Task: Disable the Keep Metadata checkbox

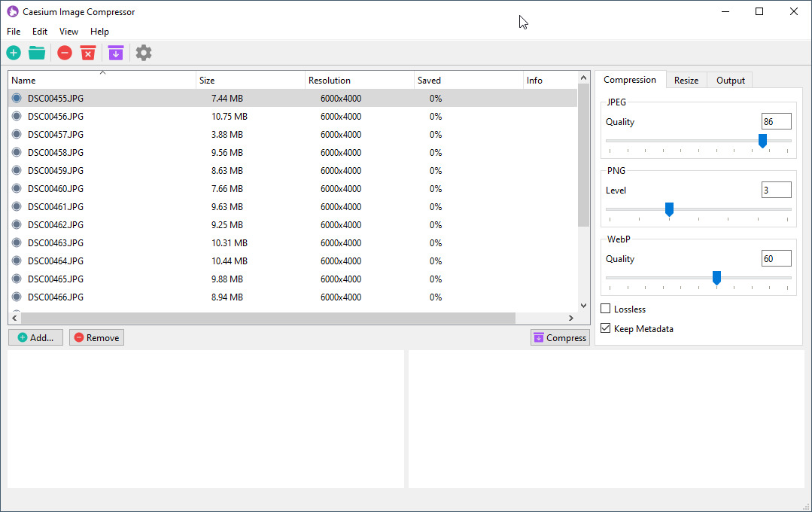Action: pyautogui.click(x=604, y=328)
